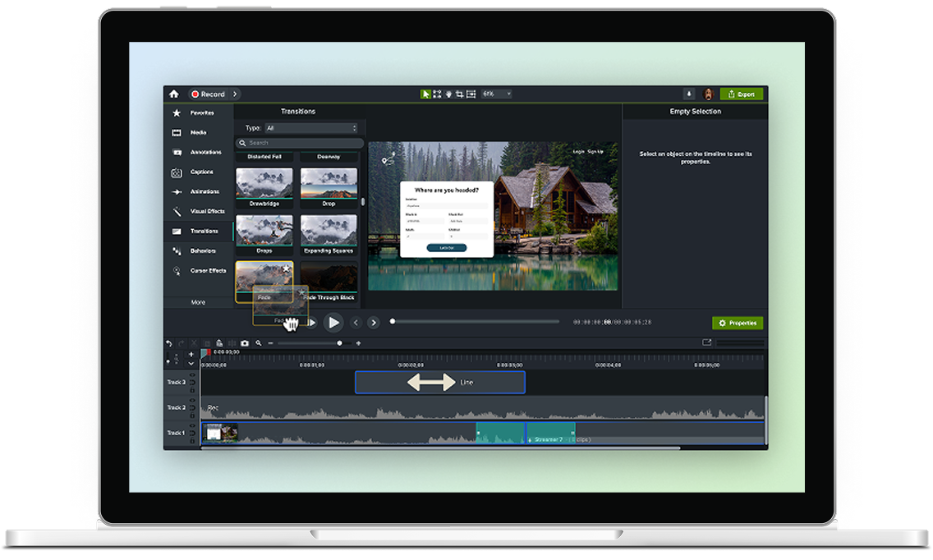Open the Captions tab
933x560 pixels.
click(x=198, y=172)
